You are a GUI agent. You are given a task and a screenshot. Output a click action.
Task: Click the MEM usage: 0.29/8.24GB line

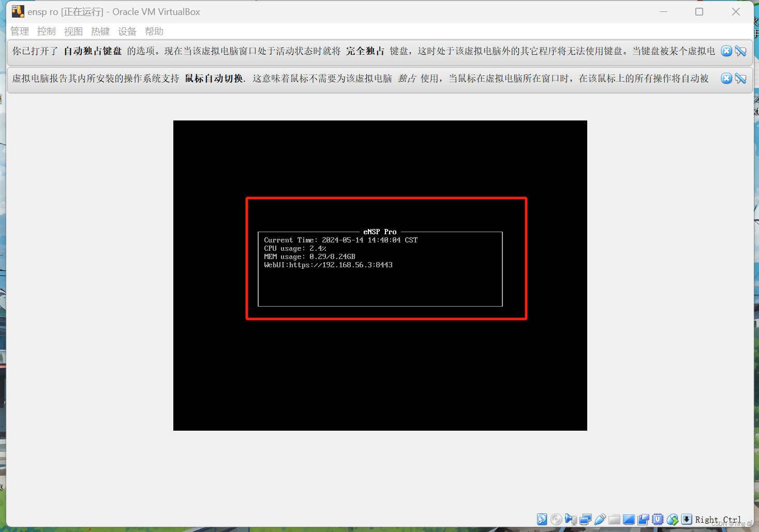[309, 256]
